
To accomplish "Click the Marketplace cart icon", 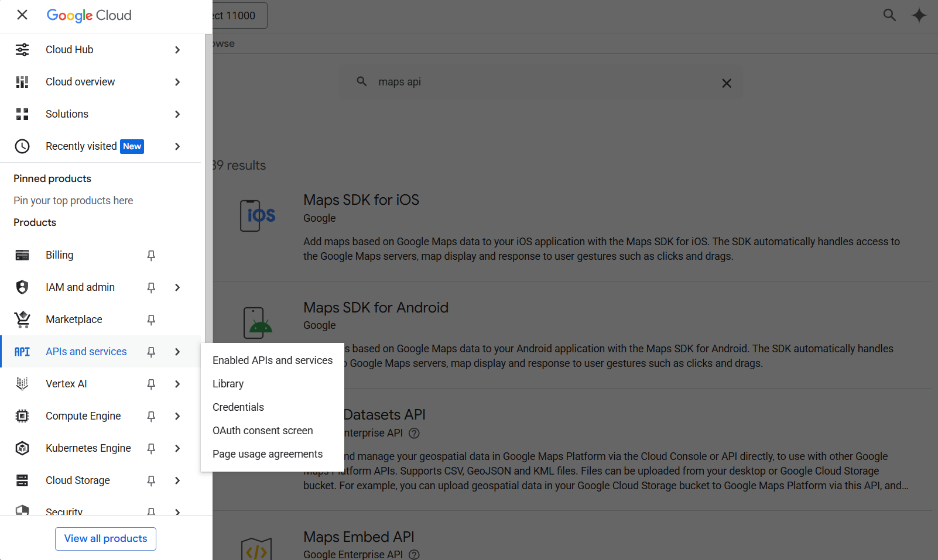I will (22, 319).
